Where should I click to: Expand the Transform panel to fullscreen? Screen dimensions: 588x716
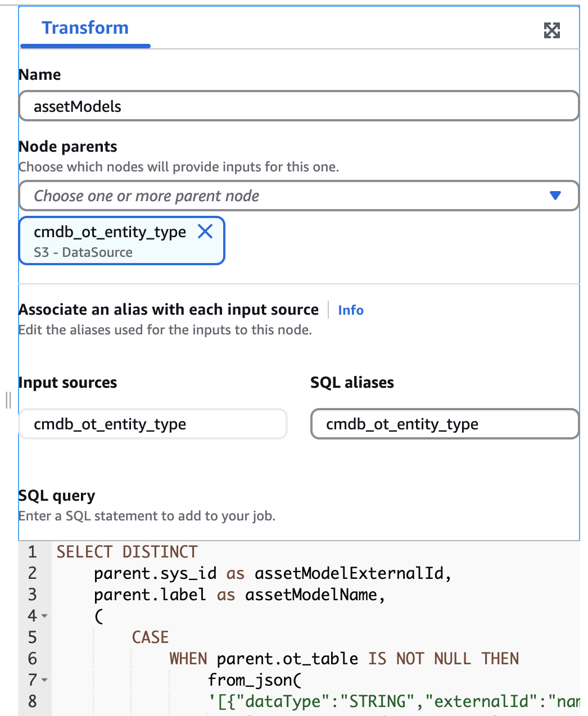coord(552,30)
